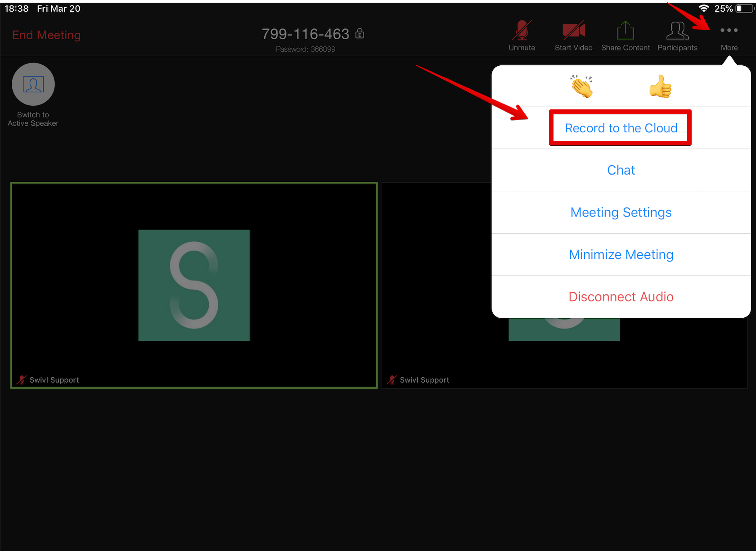This screenshot has height=551, width=756.
Task: Open the More options ellipsis
Action: [729, 30]
